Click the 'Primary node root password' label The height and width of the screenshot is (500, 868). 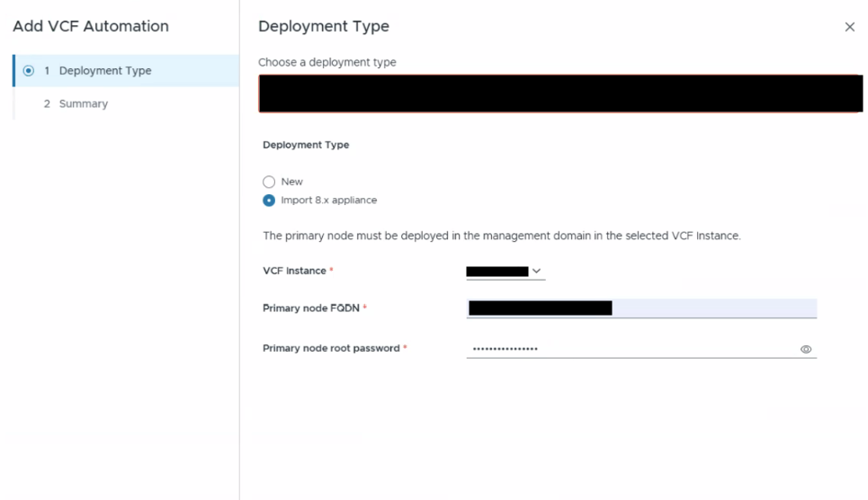point(331,348)
